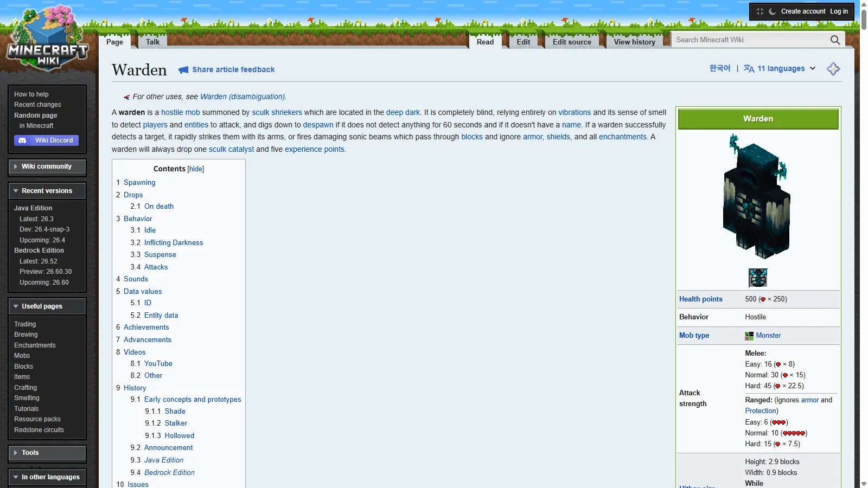
Task: Click the Warden face icon below render
Action: click(758, 278)
